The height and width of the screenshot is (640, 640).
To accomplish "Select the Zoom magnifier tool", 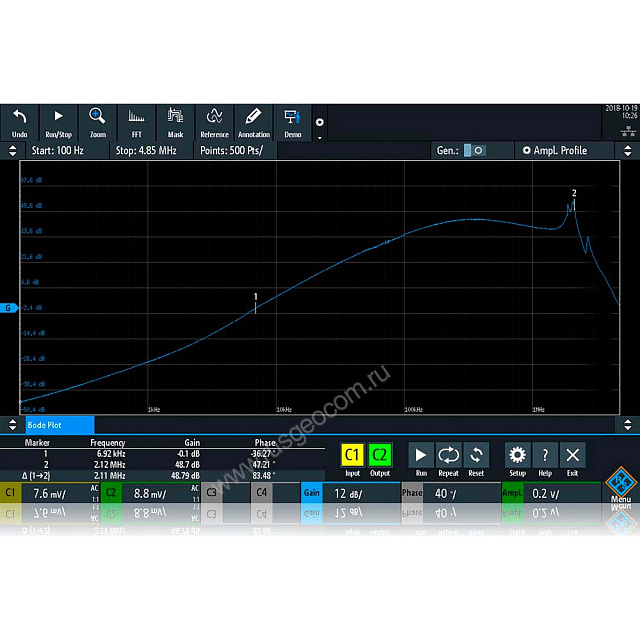I will 97,121.
